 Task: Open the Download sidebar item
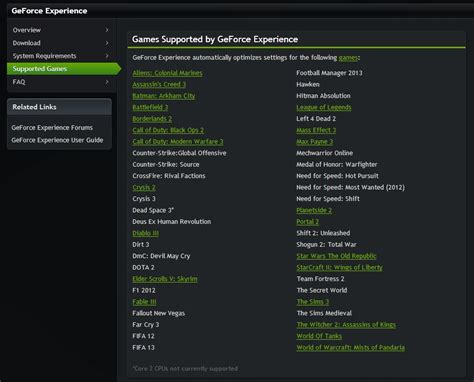pos(62,43)
